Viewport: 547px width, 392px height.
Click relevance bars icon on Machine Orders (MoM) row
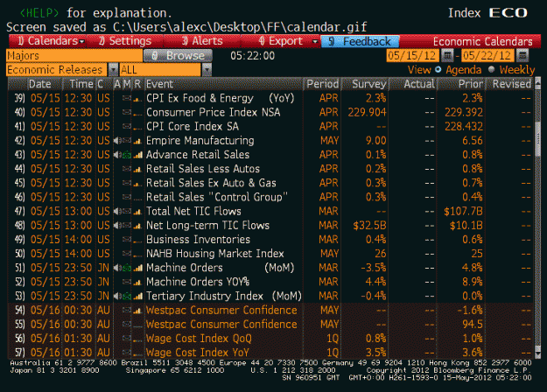[137, 268]
